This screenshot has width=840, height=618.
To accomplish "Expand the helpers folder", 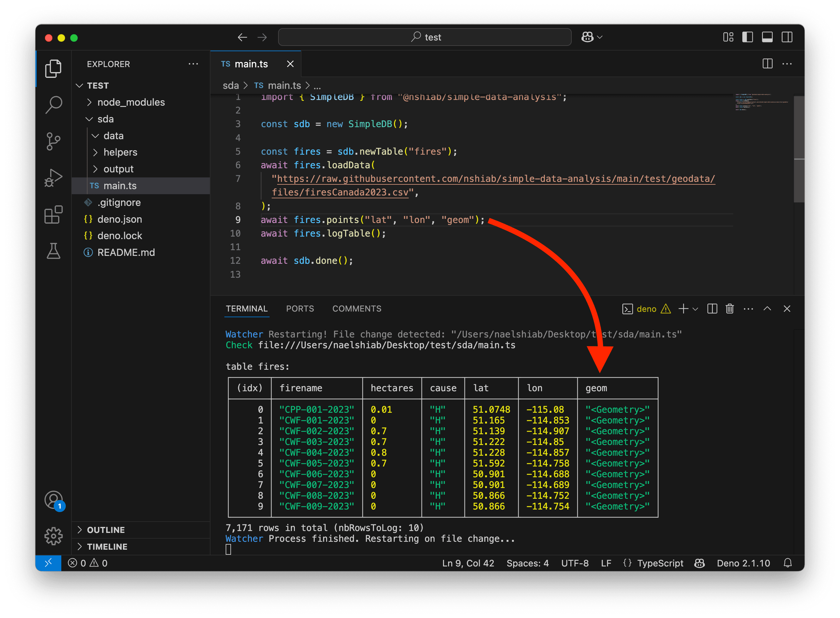I will coord(141,152).
